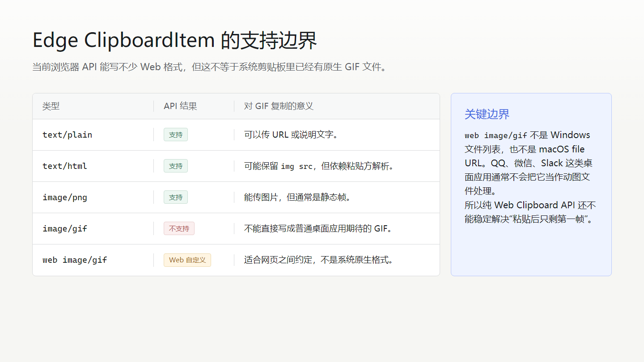
Task: Click the "Web 自定义" badge
Action: [187, 260]
